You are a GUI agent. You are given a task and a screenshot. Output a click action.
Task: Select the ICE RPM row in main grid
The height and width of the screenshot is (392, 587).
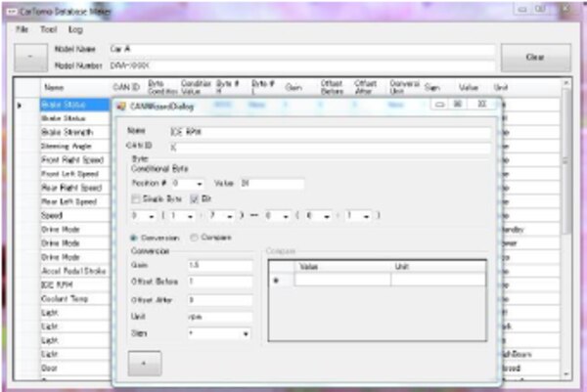pyautogui.click(x=74, y=284)
